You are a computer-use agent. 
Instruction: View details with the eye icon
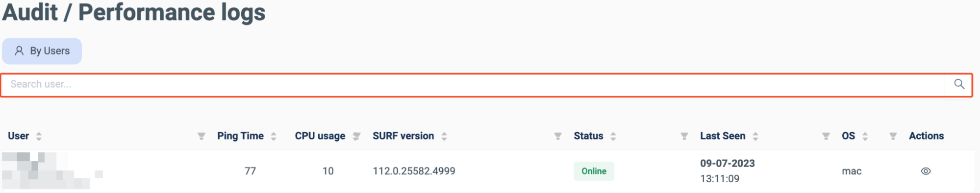pyautogui.click(x=926, y=171)
